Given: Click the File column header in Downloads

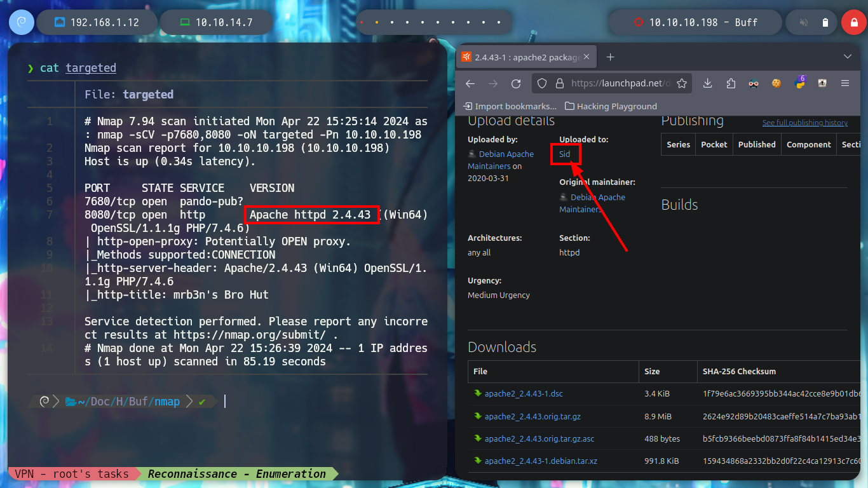Looking at the screenshot, I should pyautogui.click(x=553, y=371).
